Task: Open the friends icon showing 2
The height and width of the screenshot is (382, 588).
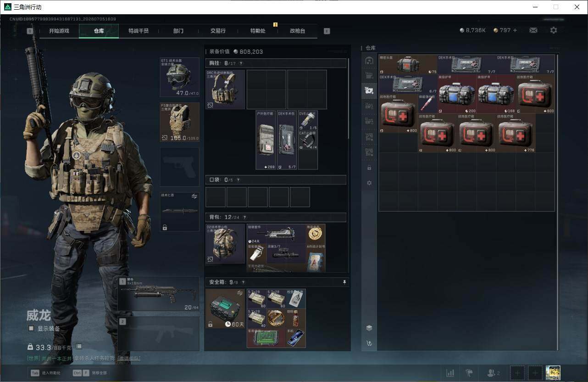Action: click(x=494, y=373)
